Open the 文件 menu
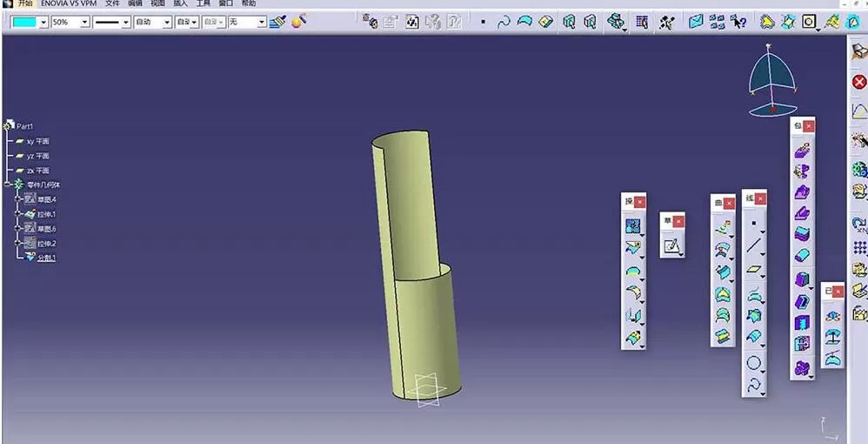The width and height of the screenshot is (868, 444). coord(112,3)
